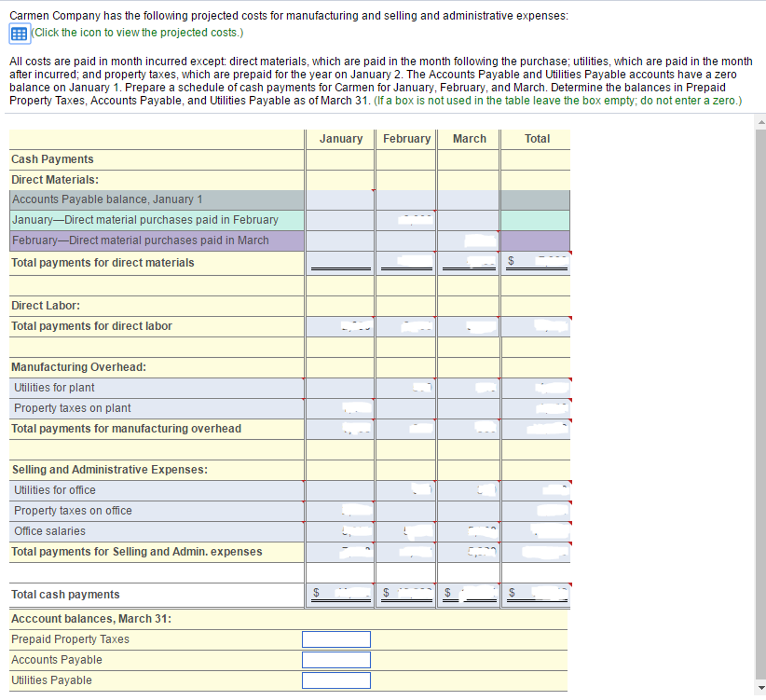This screenshot has width=766, height=700.
Task: Click March cell of Utilities for office
Action: 468,491
